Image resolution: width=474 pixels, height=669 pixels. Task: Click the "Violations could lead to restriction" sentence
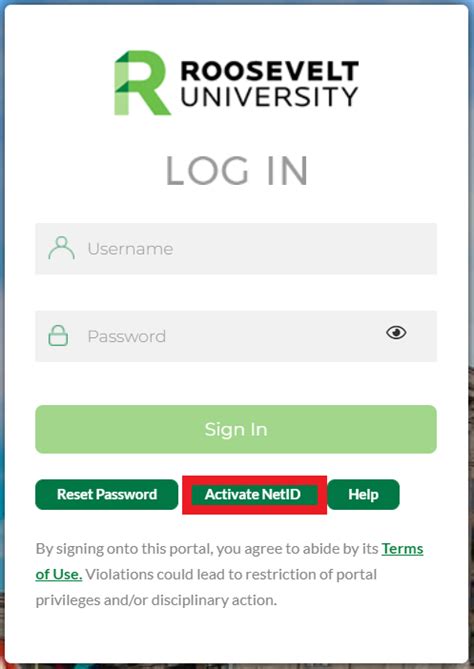[x=231, y=574]
